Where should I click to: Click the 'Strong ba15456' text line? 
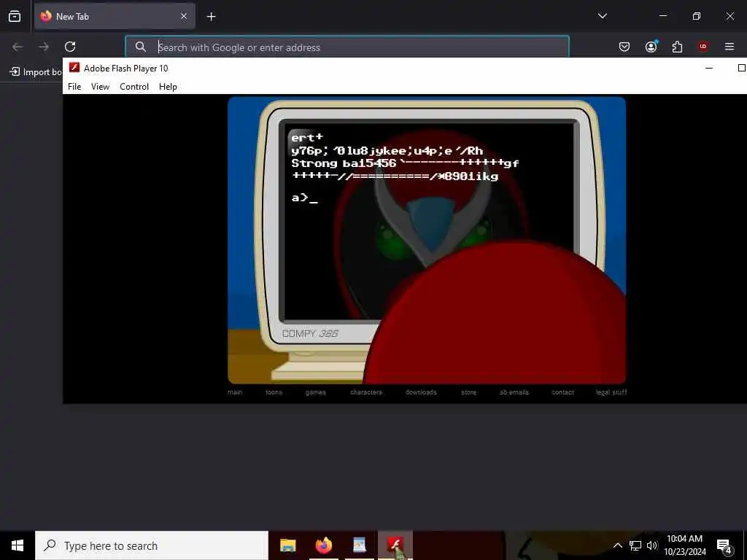pos(344,163)
